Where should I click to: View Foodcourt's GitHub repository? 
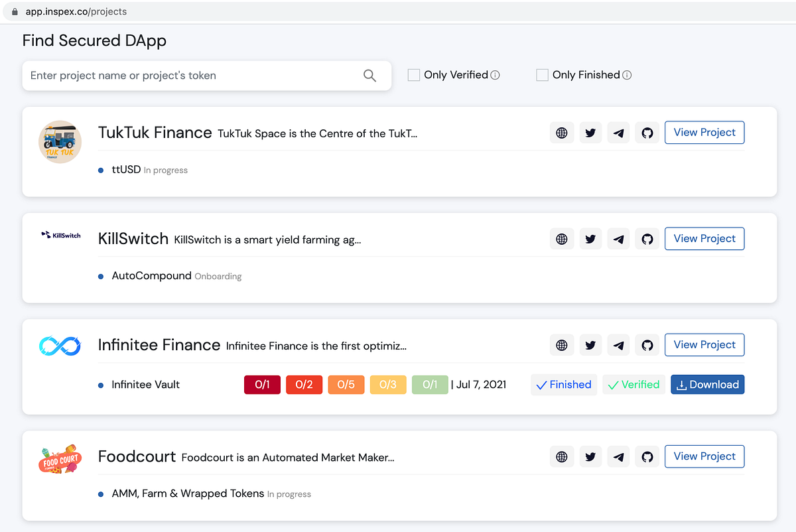pos(647,456)
